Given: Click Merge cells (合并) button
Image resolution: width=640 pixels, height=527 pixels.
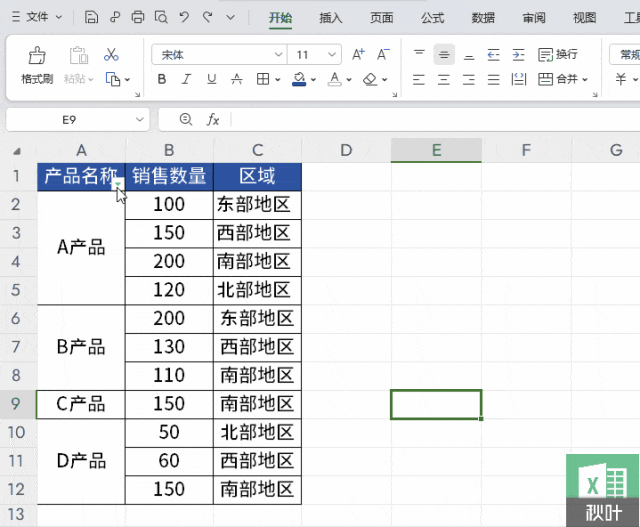Looking at the screenshot, I should click(x=558, y=79).
